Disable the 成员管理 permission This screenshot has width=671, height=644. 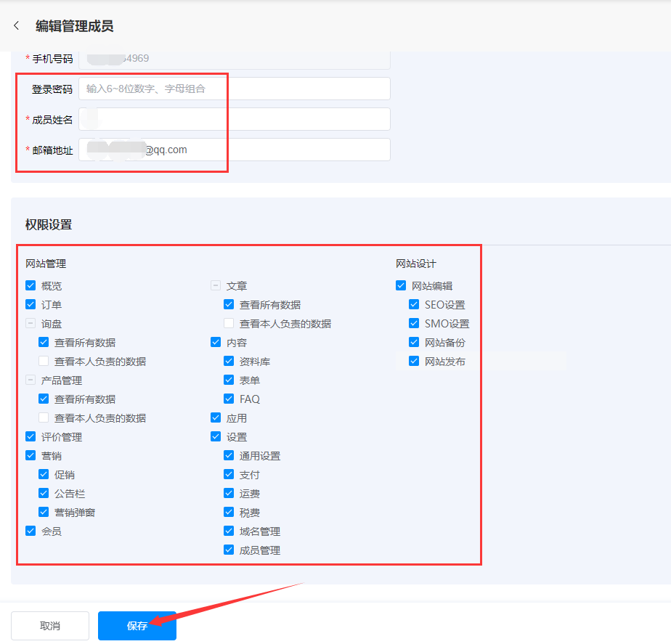229,550
